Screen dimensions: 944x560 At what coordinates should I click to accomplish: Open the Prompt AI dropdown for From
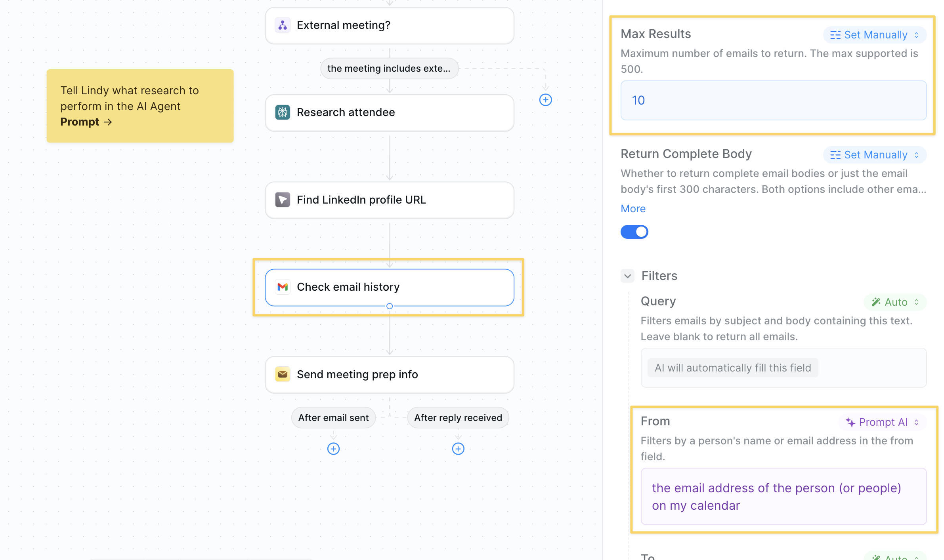883,422
